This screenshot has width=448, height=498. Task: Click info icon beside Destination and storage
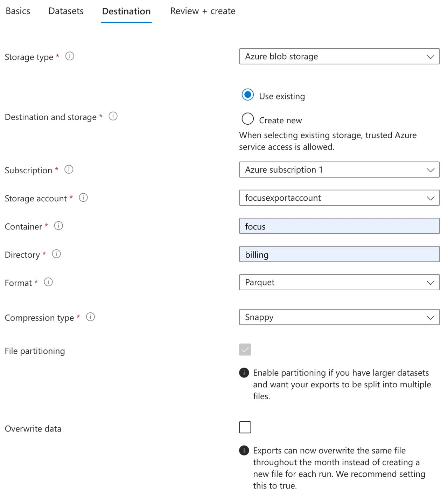coord(113,116)
